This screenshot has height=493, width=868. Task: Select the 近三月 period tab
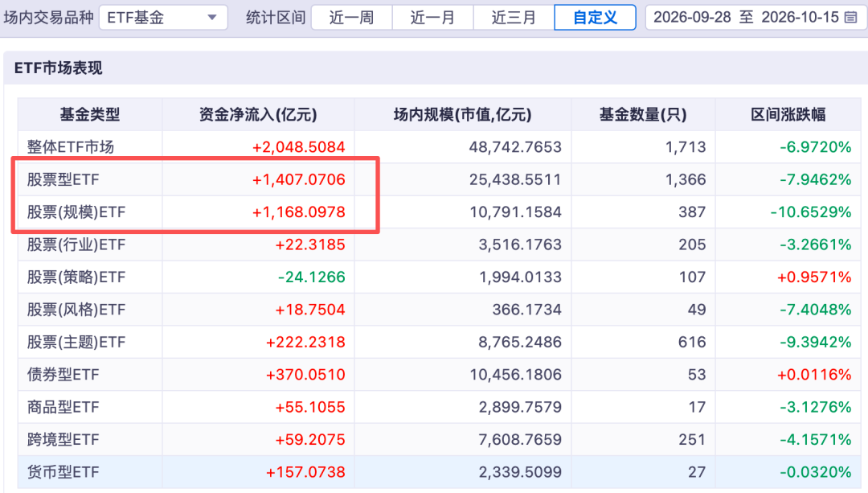click(514, 18)
